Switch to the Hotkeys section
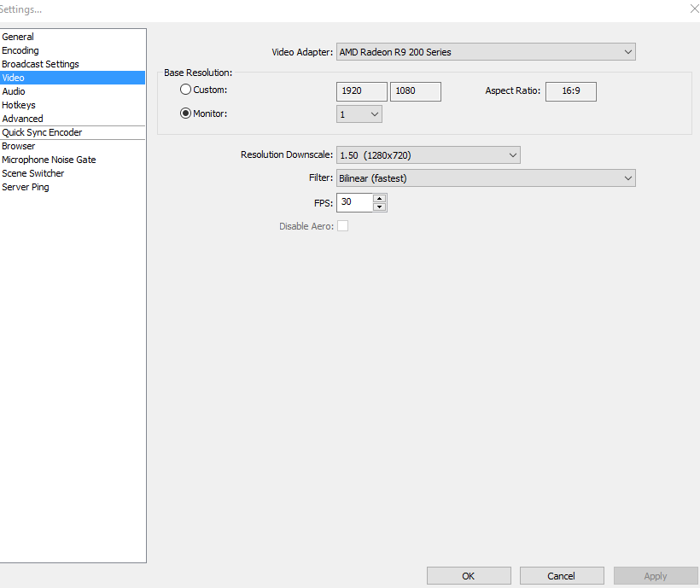700x588 pixels. pos(19,105)
